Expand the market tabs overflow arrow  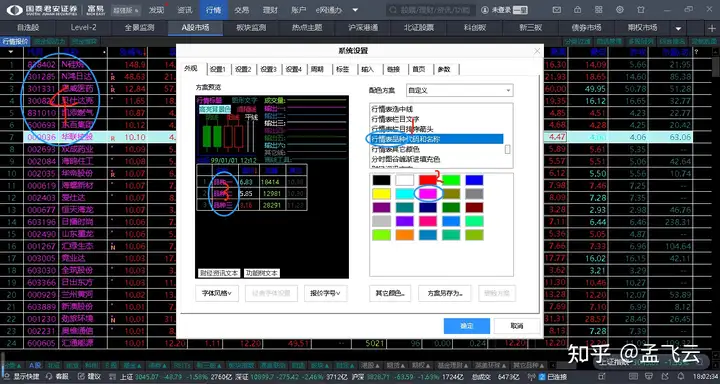[678, 28]
